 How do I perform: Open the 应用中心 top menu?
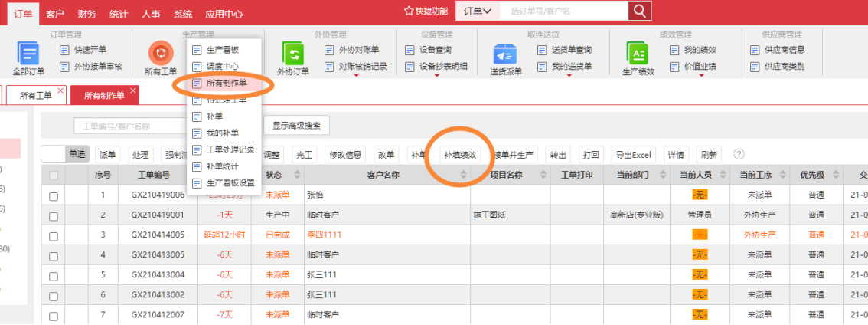[224, 15]
